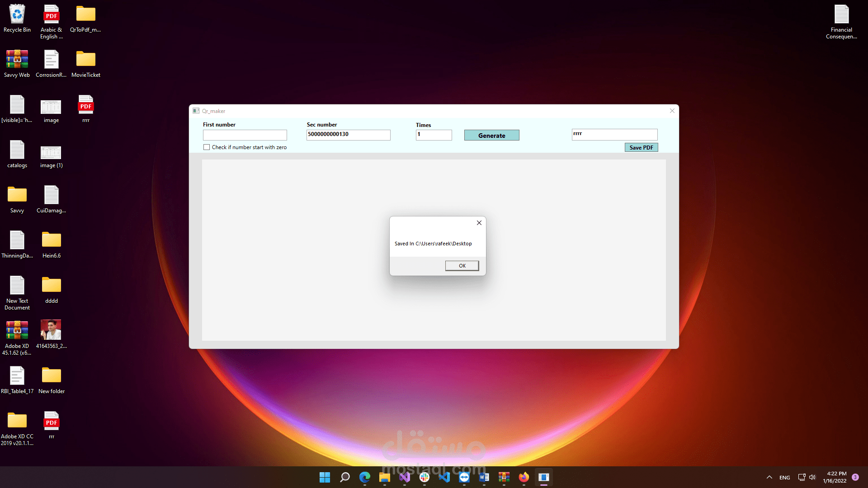The height and width of the screenshot is (488, 868).
Task: Launch Visual Studio from the taskbar
Action: (405, 477)
